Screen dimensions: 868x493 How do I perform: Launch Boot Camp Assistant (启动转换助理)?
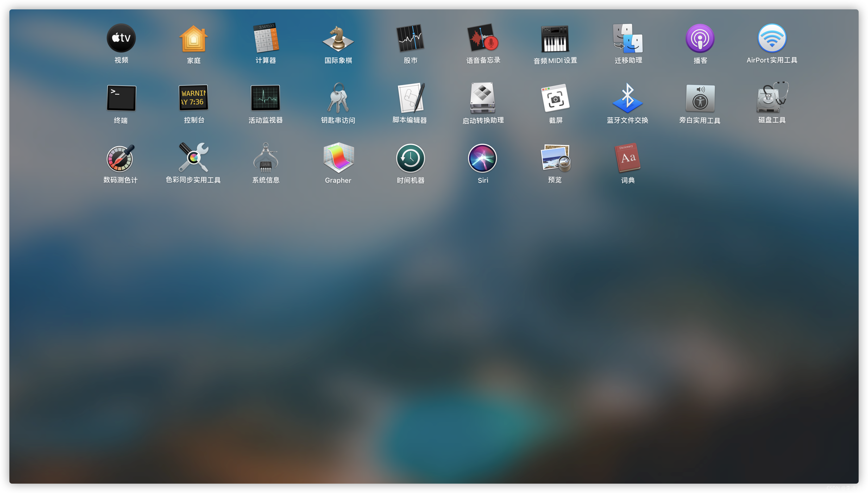coord(483,98)
